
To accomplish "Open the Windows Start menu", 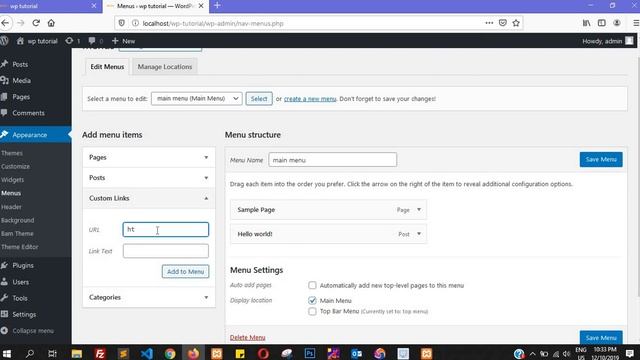I will pyautogui.click(x=7, y=353).
